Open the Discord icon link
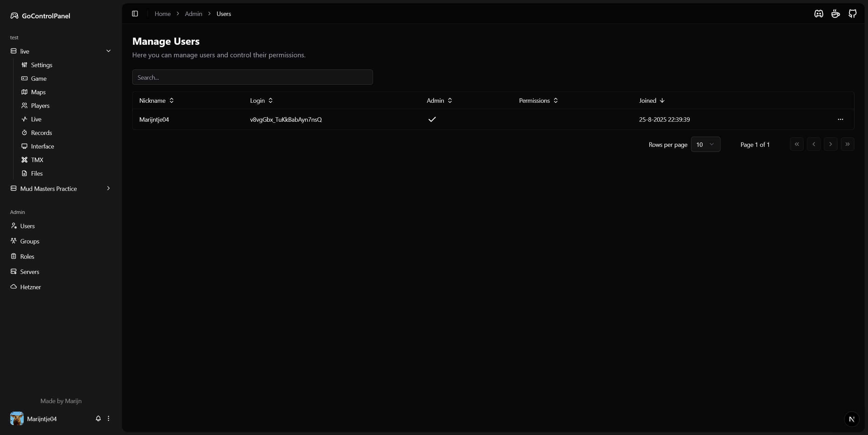 [818, 14]
